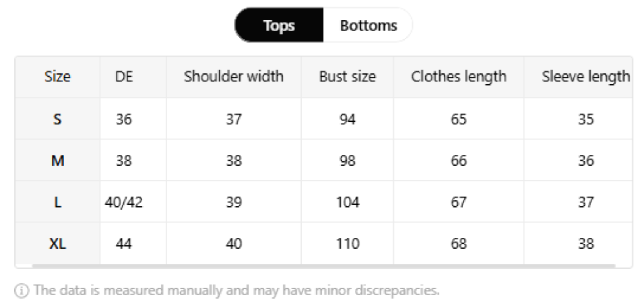Click the bust size value 110
644x308 pixels.
347,244
